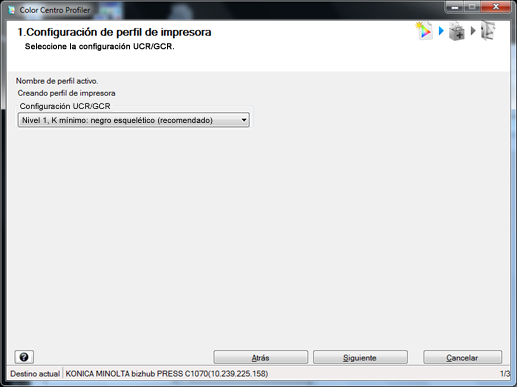Open the UCR/GCR configuration dropdown
This screenshot has height=387, width=517.
[x=133, y=120]
